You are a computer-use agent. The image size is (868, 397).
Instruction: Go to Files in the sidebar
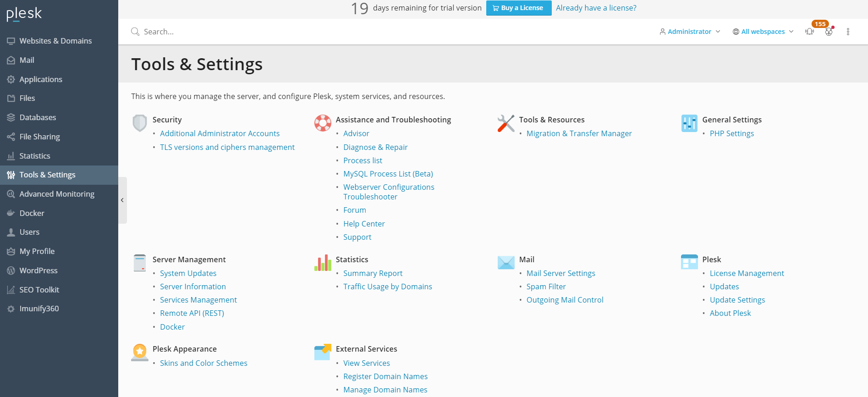pos(59,98)
